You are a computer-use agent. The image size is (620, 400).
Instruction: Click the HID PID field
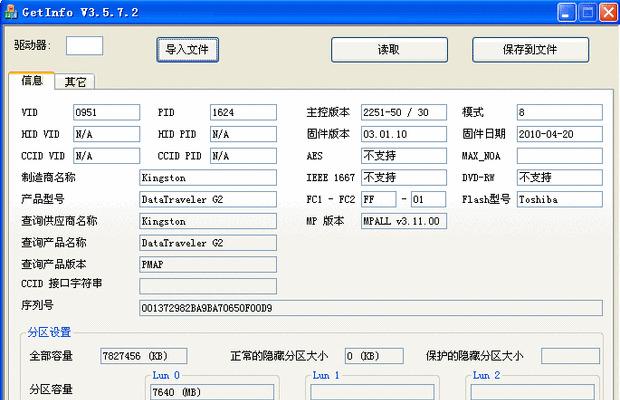click(x=244, y=134)
